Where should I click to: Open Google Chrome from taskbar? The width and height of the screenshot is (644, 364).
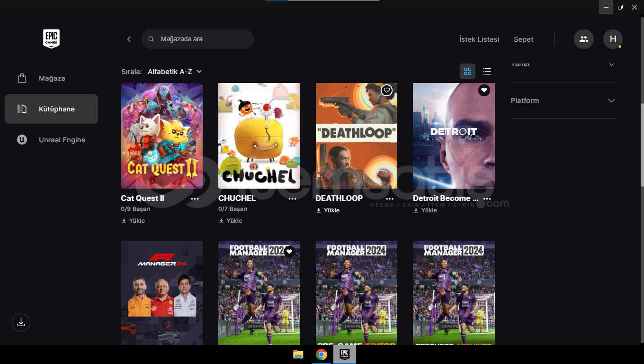(x=322, y=355)
